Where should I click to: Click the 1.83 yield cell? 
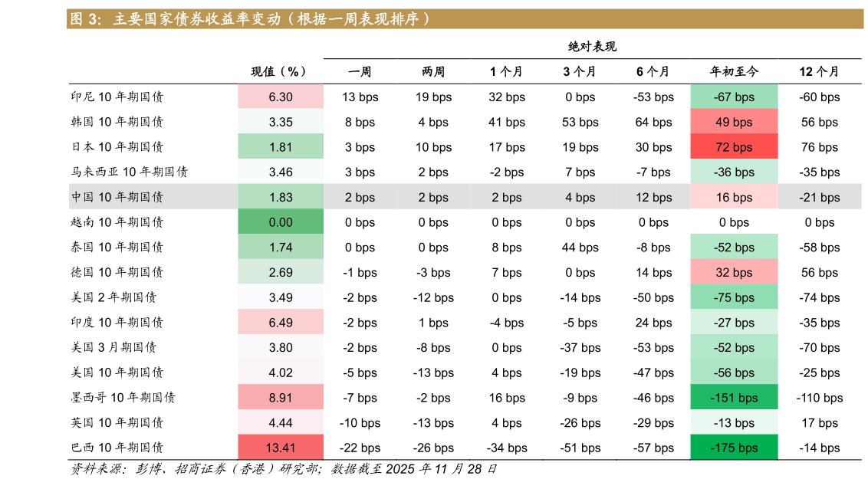tap(281, 197)
